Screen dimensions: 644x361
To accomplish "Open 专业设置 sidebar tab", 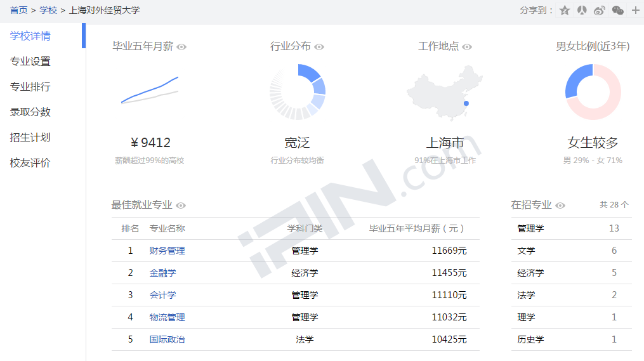I will 30,61.
